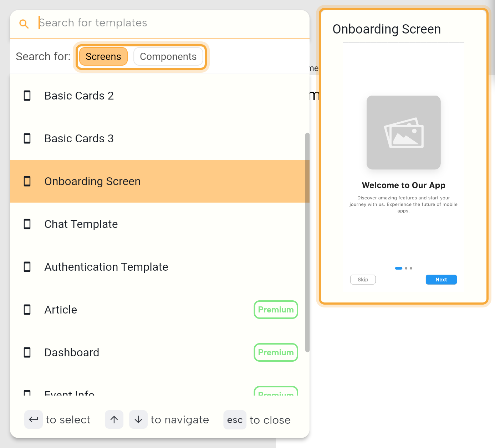This screenshot has height=448, width=495.
Task: Click the Onboarding Screen preview title
Action: point(387,29)
